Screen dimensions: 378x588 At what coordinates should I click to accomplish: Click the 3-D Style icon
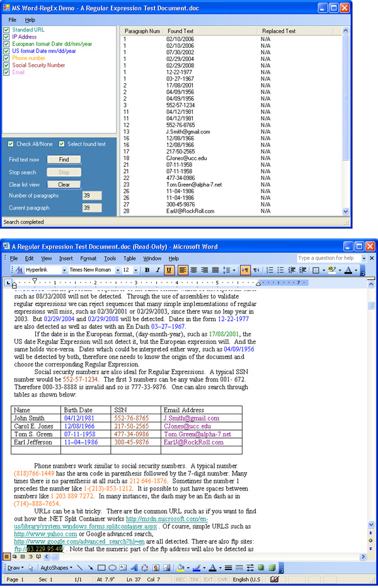(272, 568)
